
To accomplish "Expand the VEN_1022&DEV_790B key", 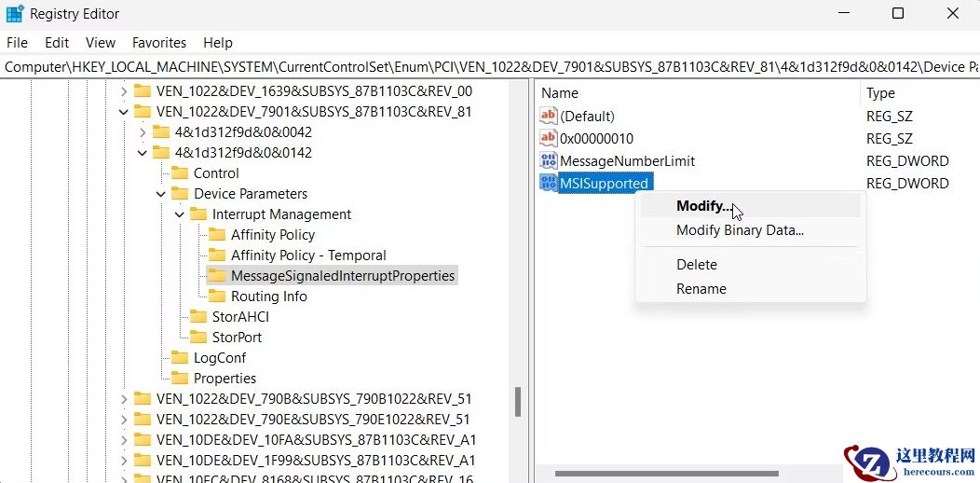I will coord(124,399).
